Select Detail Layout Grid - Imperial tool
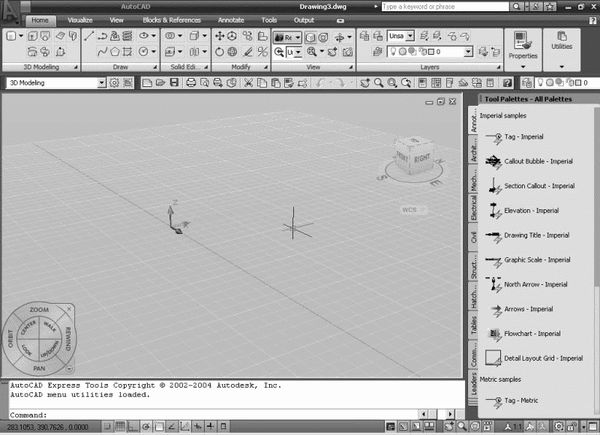This screenshot has width=600, height=435. coord(534,358)
